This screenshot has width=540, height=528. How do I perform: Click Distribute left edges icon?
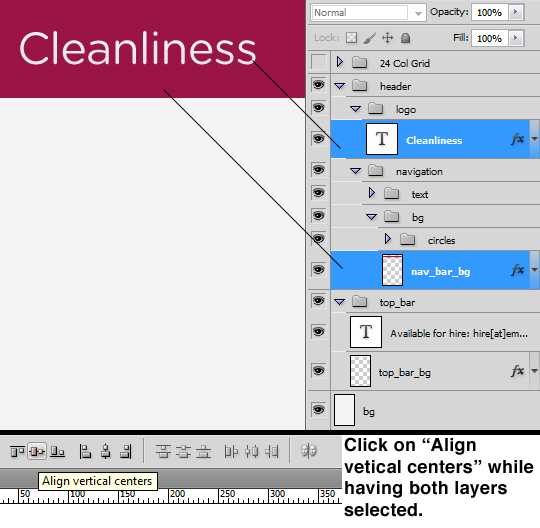(231, 451)
